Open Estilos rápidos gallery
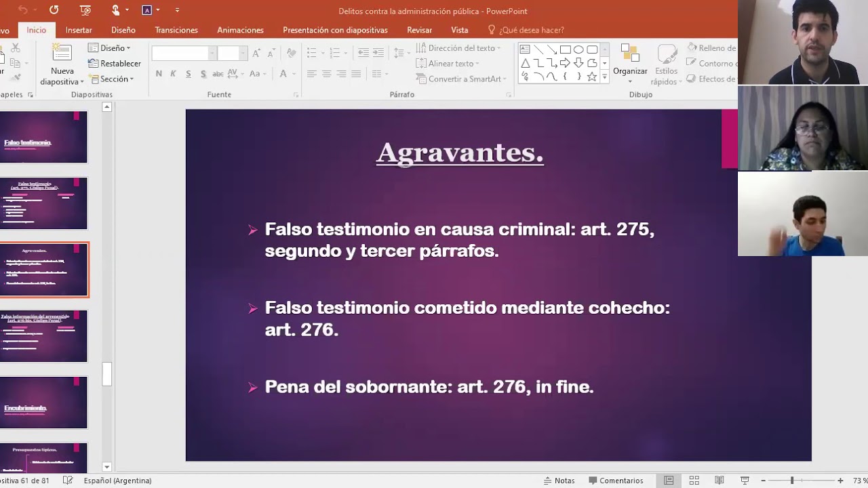 [666, 65]
